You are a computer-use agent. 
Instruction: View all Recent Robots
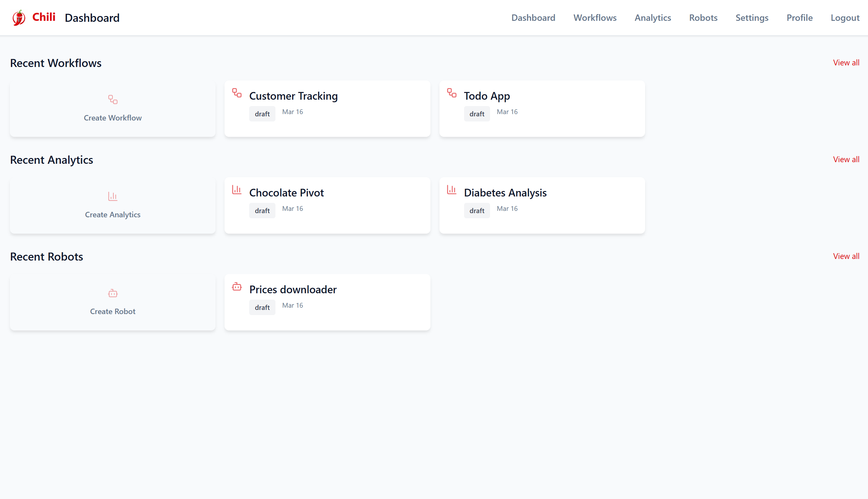(x=846, y=256)
